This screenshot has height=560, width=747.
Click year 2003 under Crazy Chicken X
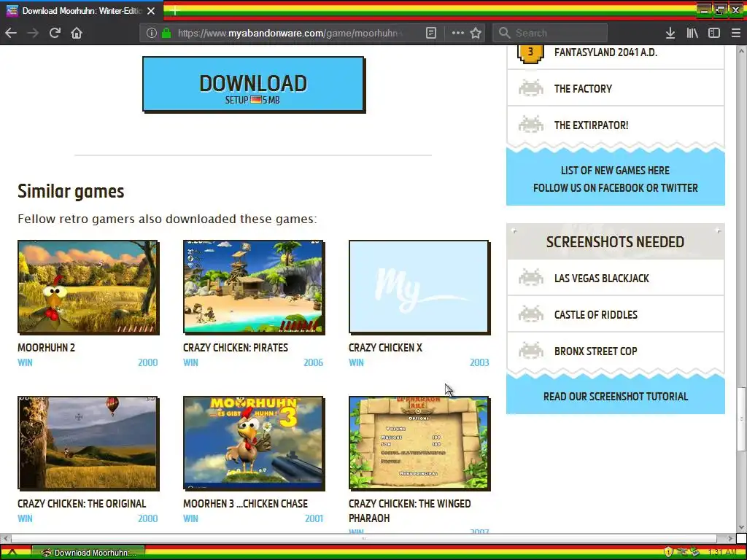(x=479, y=362)
